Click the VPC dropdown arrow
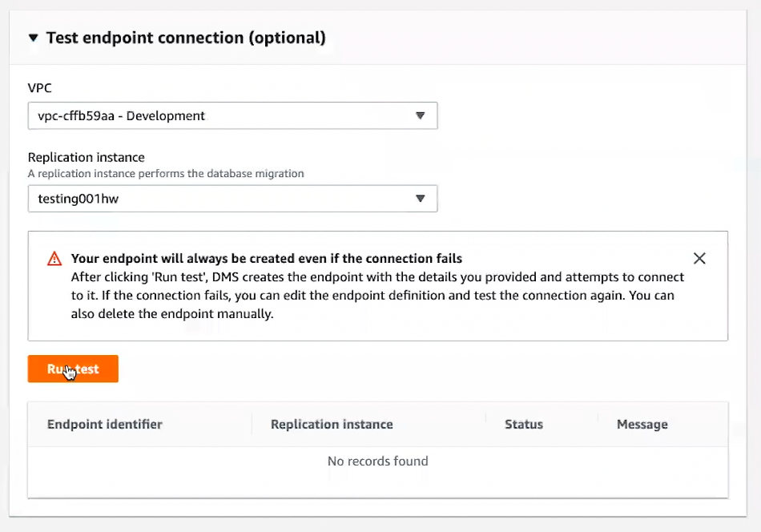The width and height of the screenshot is (761, 532). click(x=420, y=115)
